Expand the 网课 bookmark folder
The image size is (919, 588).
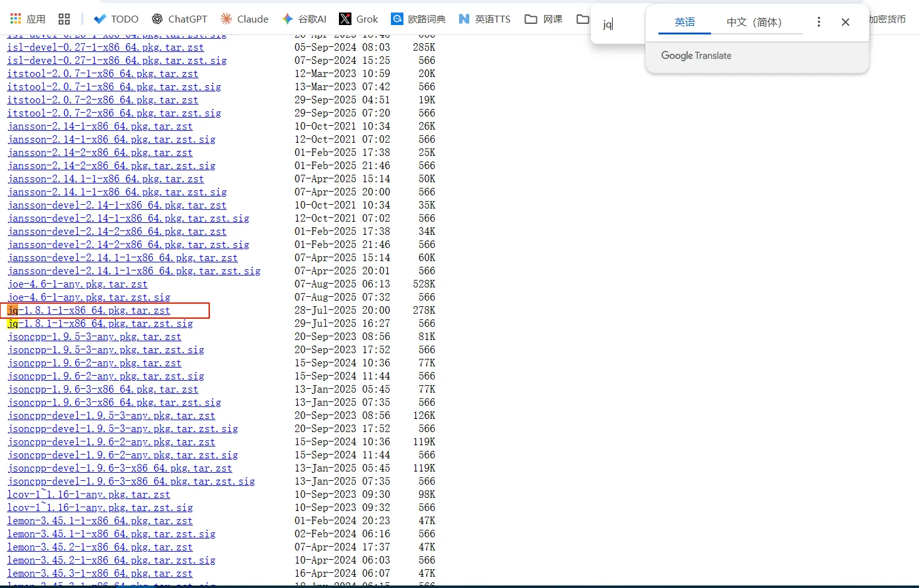pos(543,19)
